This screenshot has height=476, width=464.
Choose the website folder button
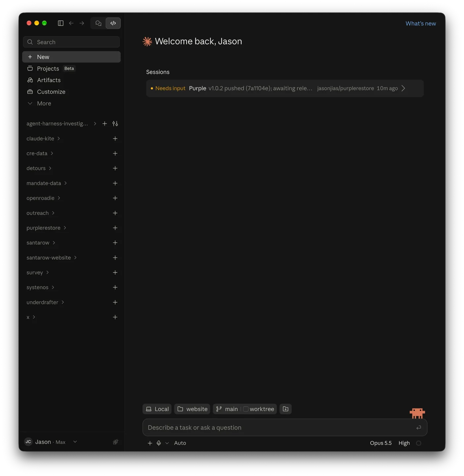click(x=192, y=409)
